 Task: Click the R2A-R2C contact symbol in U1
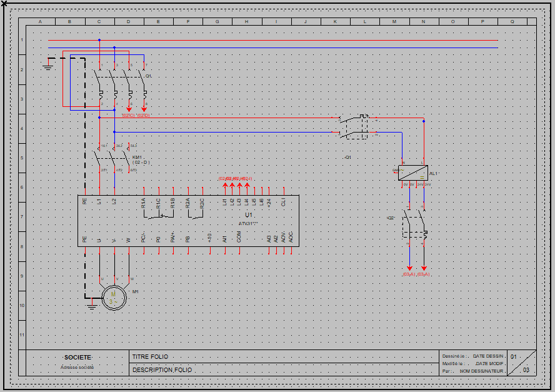pyautogui.click(x=195, y=214)
